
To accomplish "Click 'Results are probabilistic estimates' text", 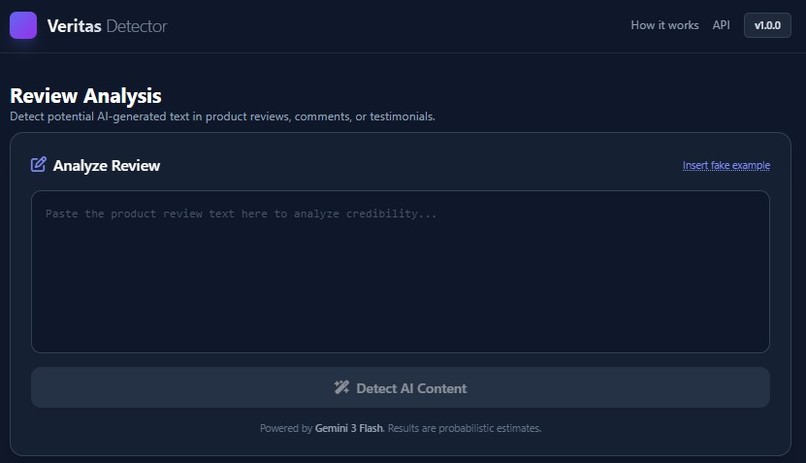I will pos(465,428).
